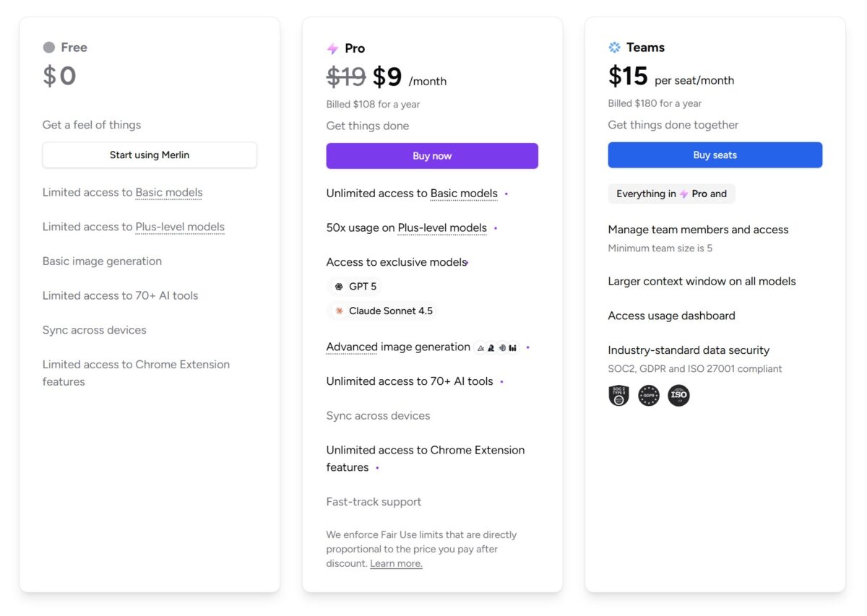867x616 pixels.
Task: Select the Claude Sonnet 4.5 model chip
Action: point(382,311)
